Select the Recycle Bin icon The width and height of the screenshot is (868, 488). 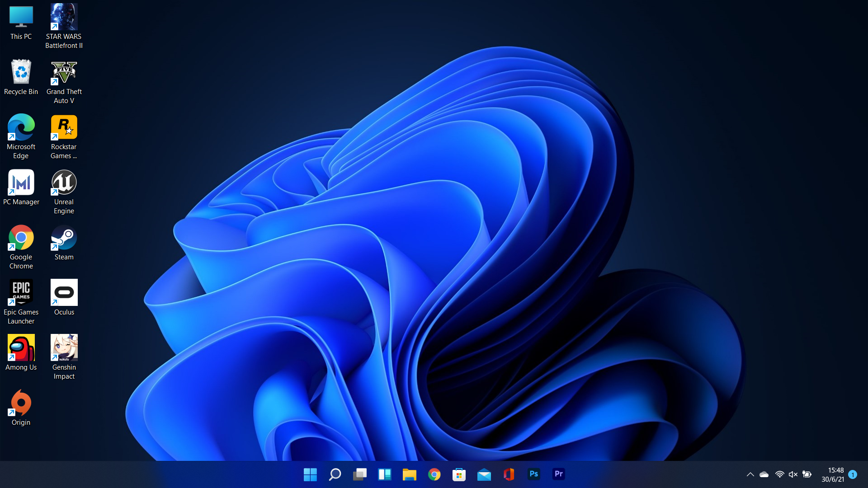pos(21,77)
